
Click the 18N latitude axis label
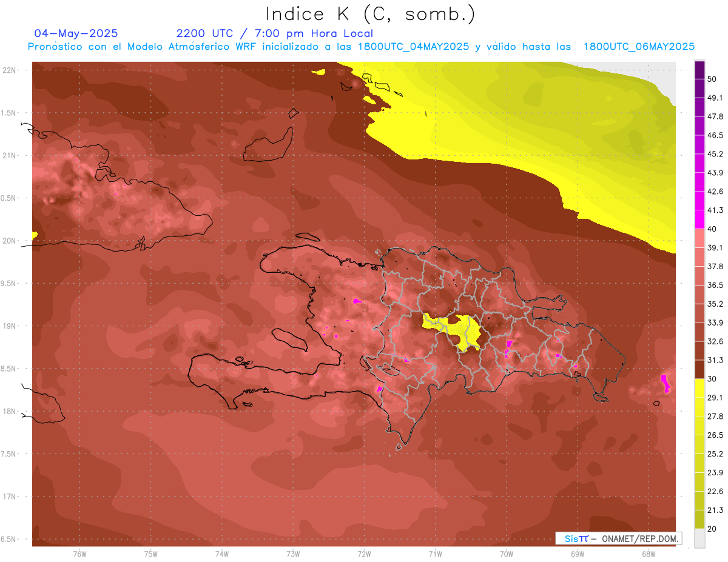pos(10,411)
